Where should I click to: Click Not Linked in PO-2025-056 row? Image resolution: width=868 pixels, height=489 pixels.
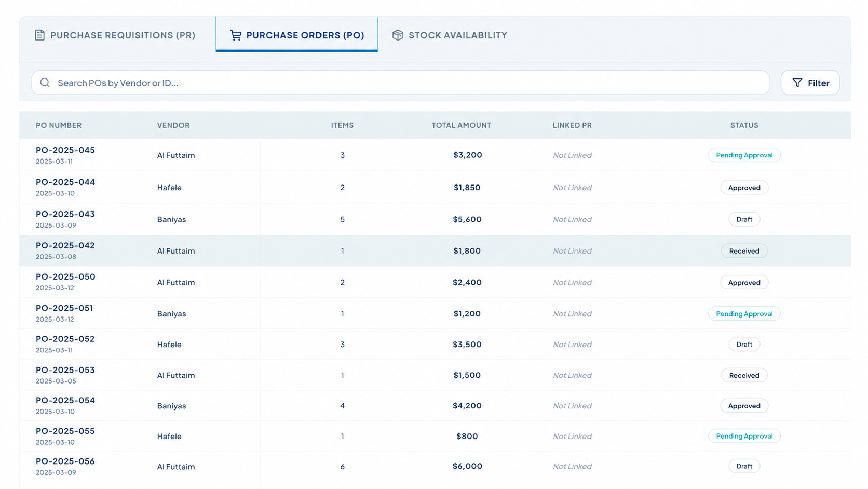tap(572, 466)
